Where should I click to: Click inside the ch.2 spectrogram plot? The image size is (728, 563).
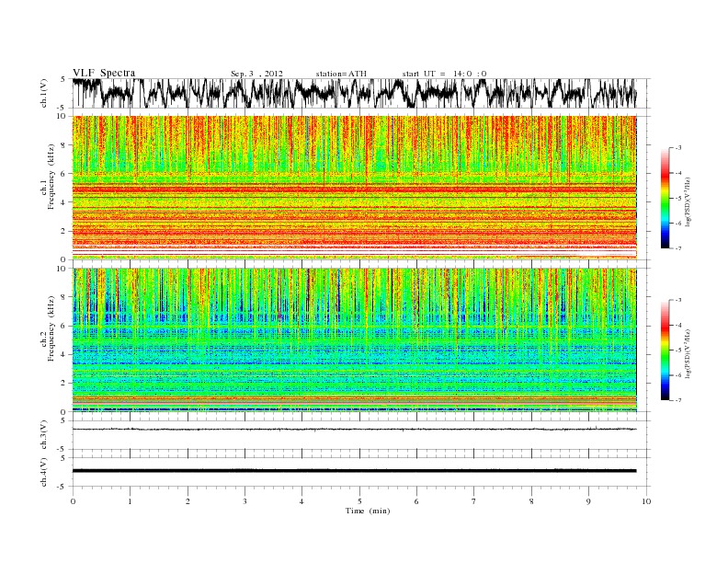pos(355,340)
